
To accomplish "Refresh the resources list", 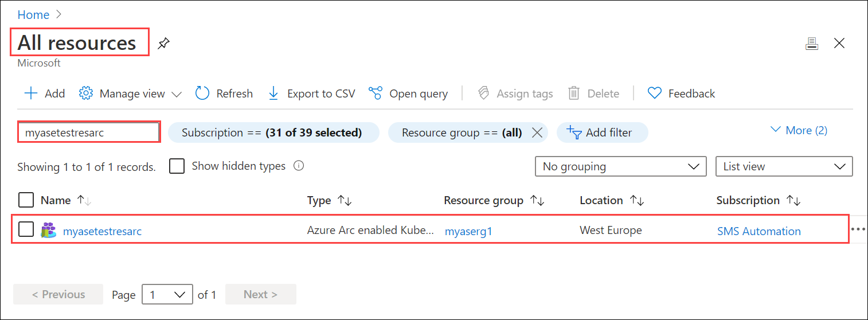I will [224, 93].
